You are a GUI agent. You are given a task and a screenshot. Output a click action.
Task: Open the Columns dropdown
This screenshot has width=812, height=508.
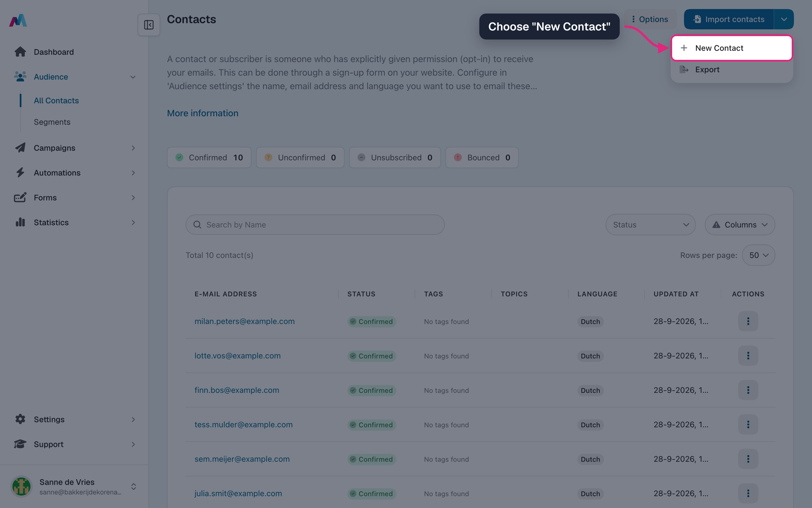coord(740,225)
